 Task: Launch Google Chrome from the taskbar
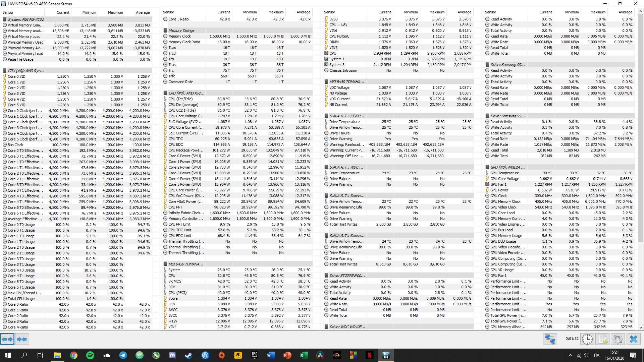74,355
